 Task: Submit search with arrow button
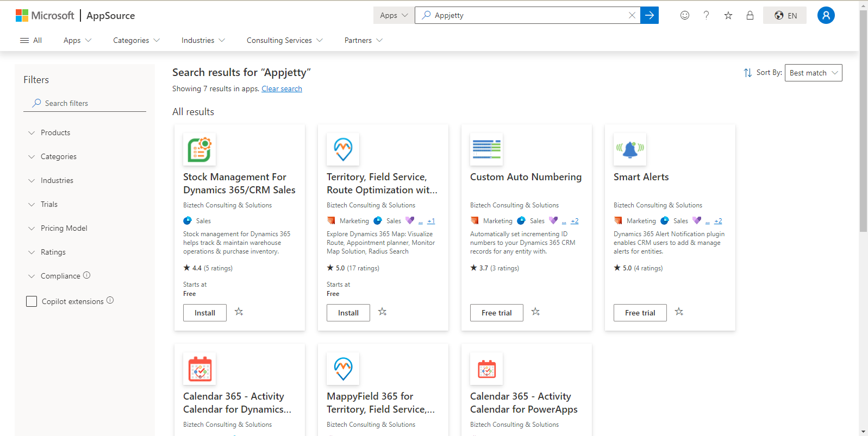650,15
